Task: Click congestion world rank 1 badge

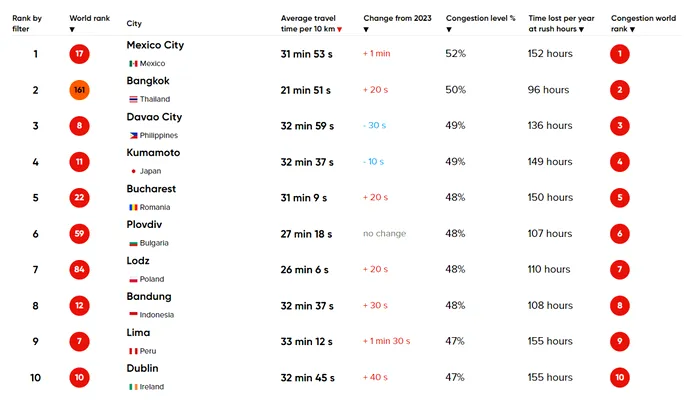Action: point(620,54)
